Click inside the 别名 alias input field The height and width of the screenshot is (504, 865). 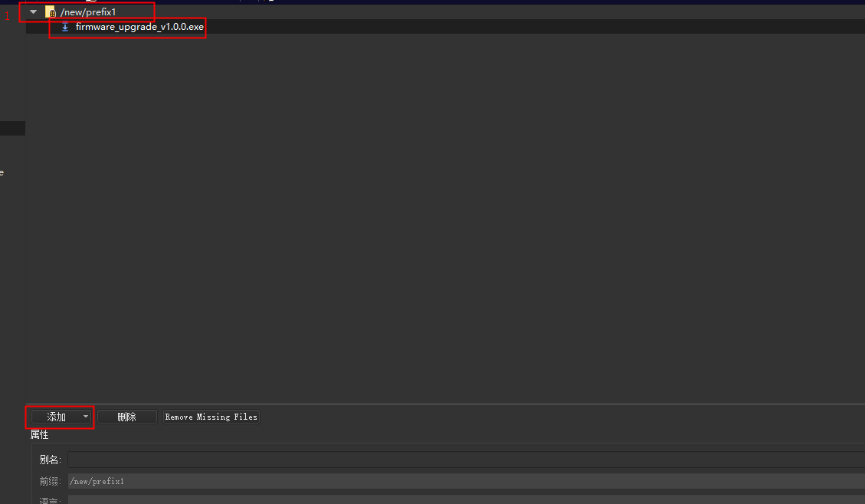pos(306,459)
